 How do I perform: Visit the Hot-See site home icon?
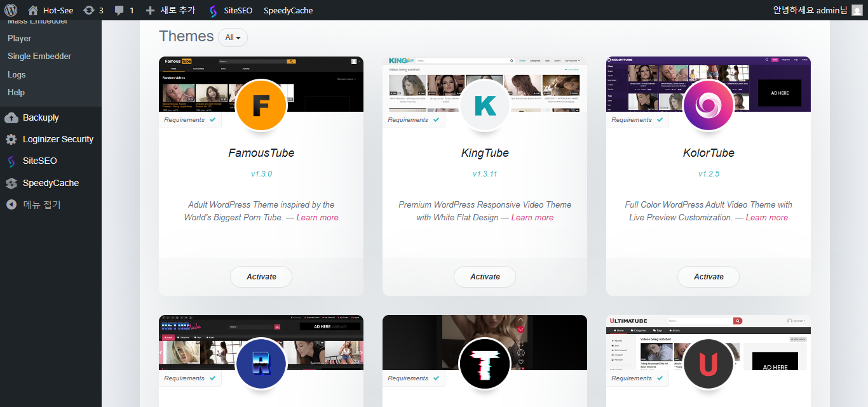[33, 10]
